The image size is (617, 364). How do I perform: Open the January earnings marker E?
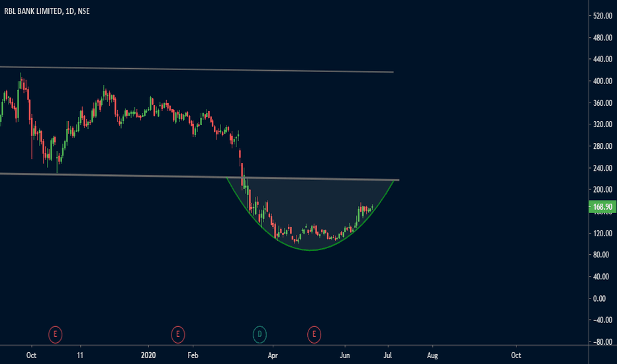click(178, 334)
